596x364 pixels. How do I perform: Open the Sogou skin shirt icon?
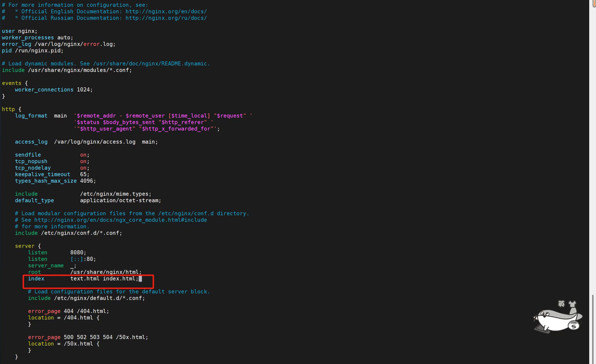572,304
